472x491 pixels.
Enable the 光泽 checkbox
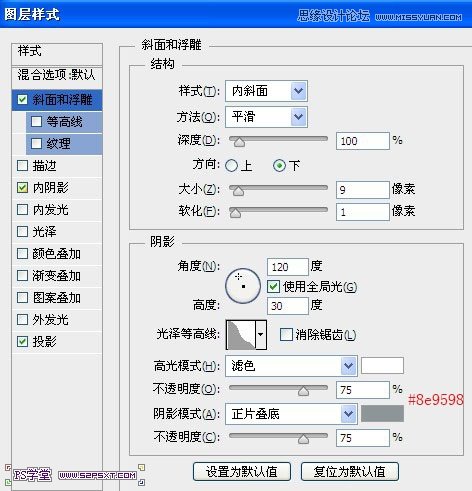[22, 232]
